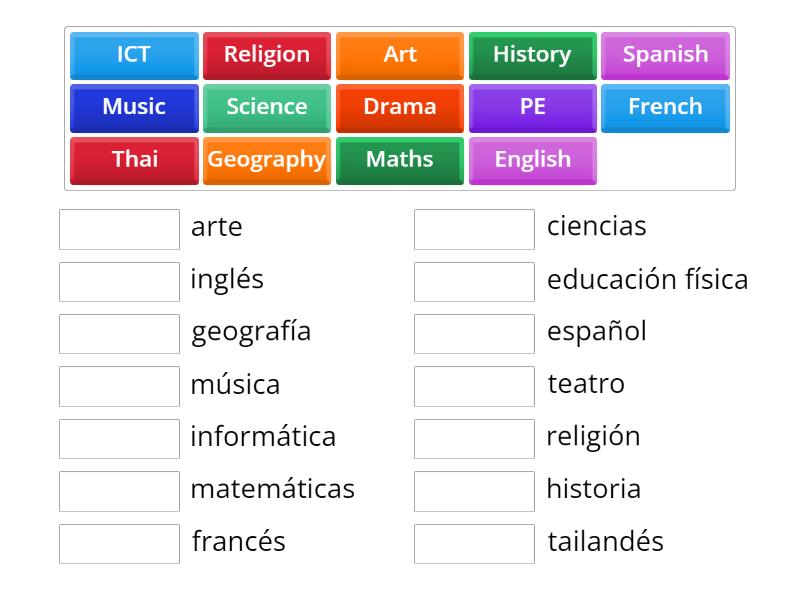Click the Science tile

click(267, 107)
